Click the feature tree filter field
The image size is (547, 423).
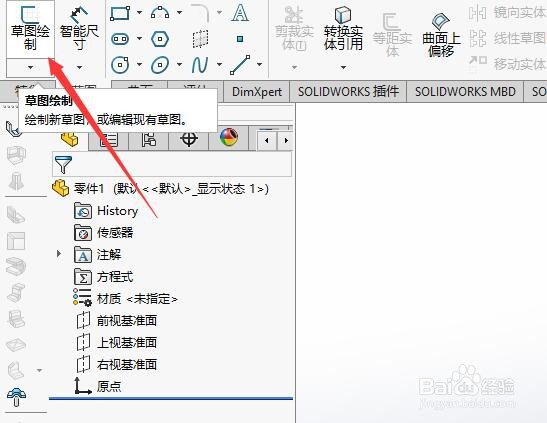[172, 164]
